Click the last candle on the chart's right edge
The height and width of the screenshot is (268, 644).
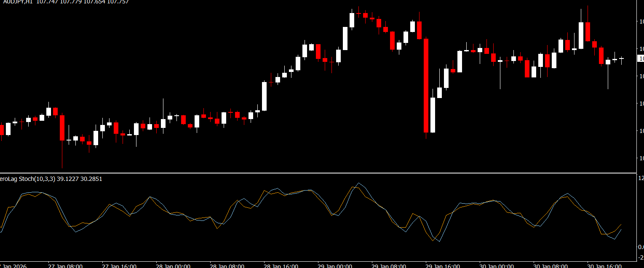[621, 58]
